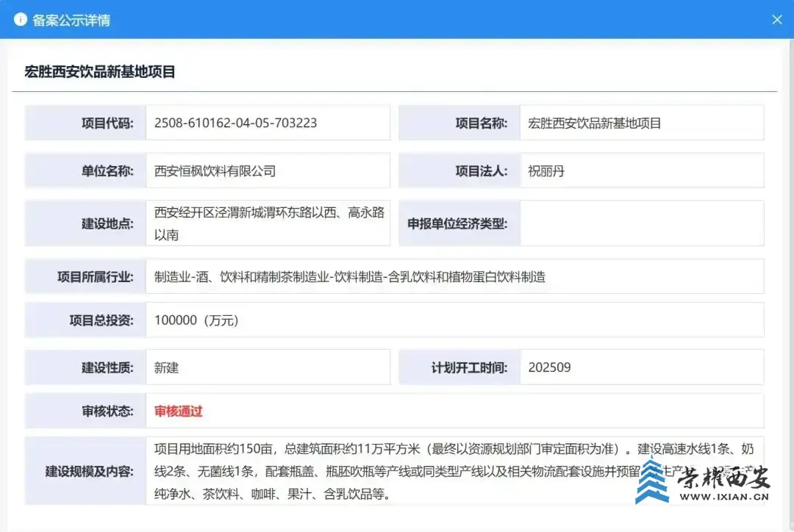The height and width of the screenshot is (532, 794).
Task: Close the 备案公示详情 dialog
Action: coord(777,19)
